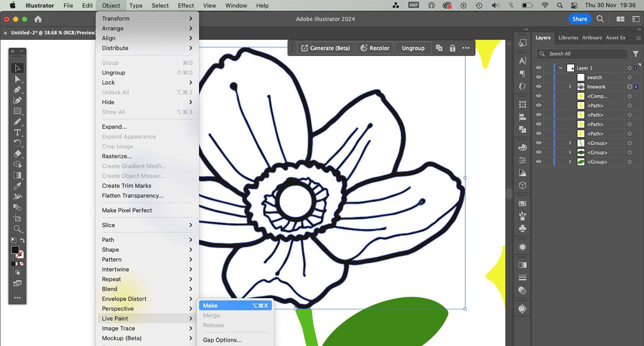This screenshot has width=644, height=346.
Task: Expand the linework layer contents
Action: pyautogui.click(x=570, y=87)
